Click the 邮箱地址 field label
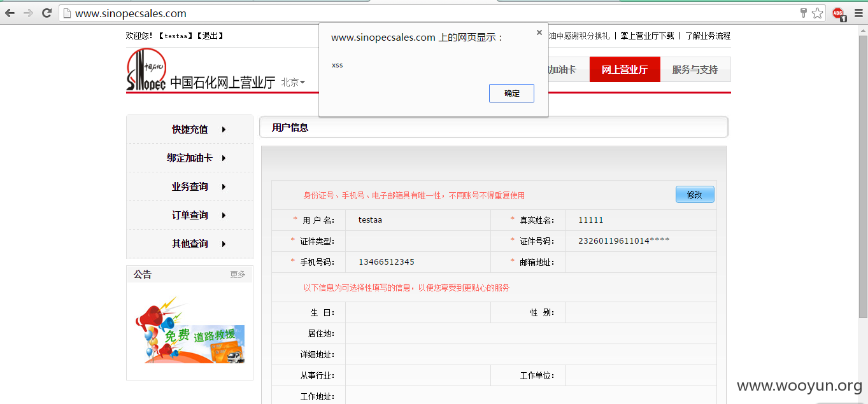This screenshot has height=404, width=868. [537, 262]
